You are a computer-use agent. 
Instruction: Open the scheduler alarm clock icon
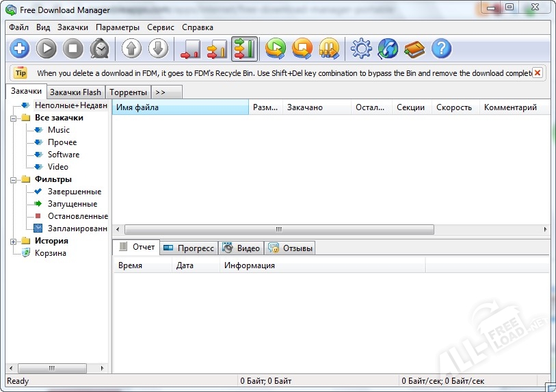[100, 49]
